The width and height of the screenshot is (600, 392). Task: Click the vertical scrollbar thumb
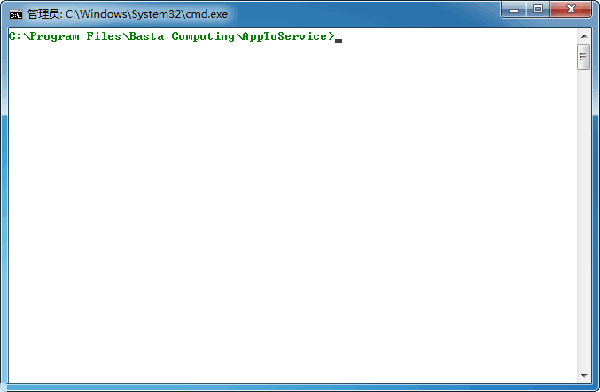[584, 57]
